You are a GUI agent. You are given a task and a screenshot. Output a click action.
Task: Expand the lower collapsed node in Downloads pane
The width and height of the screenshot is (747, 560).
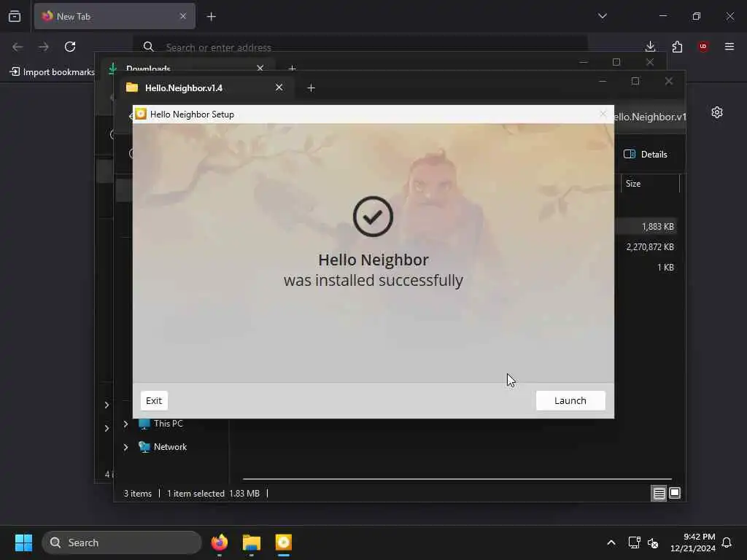click(x=107, y=428)
